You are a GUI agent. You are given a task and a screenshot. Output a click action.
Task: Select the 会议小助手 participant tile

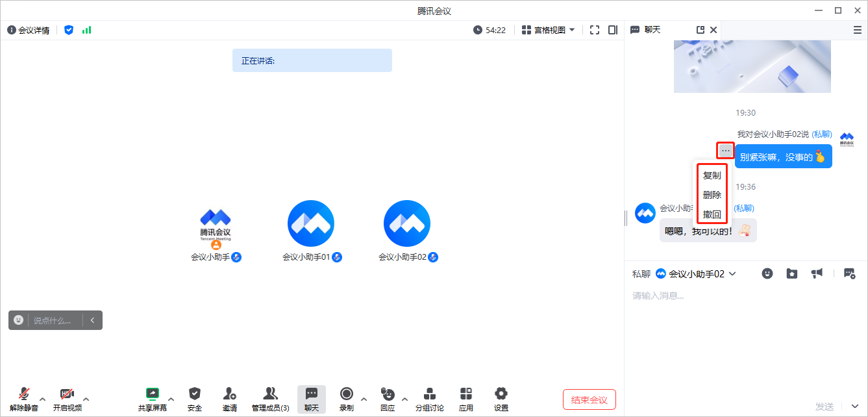tap(216, 231)
